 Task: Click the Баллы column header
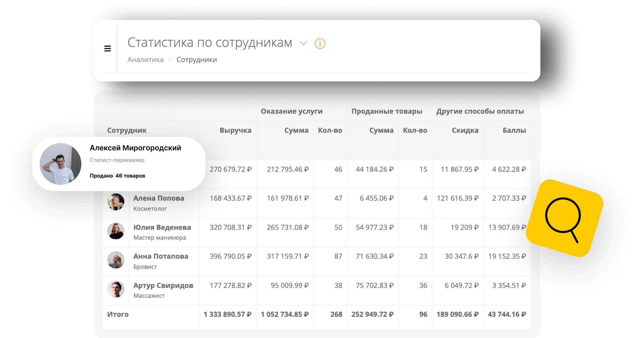pos(514,130)
